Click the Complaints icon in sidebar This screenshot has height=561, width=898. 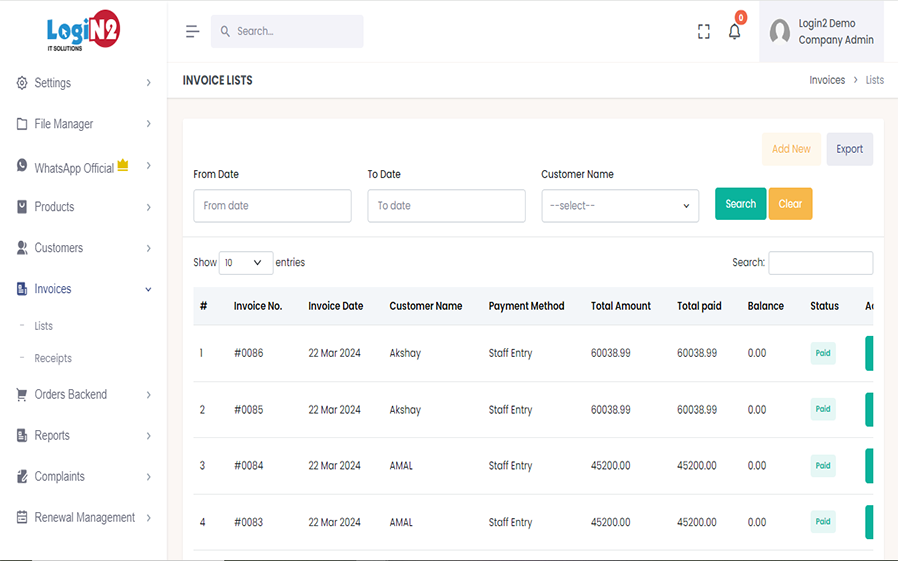[22, 477]
